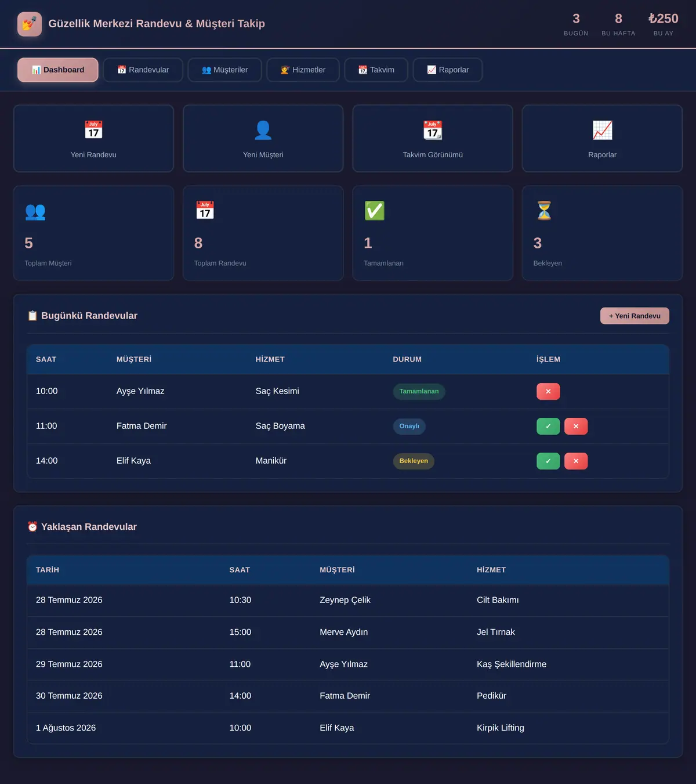Cancel Ayşe Yılmaz 10:00 appointment with red X

(x=548, y=392)
